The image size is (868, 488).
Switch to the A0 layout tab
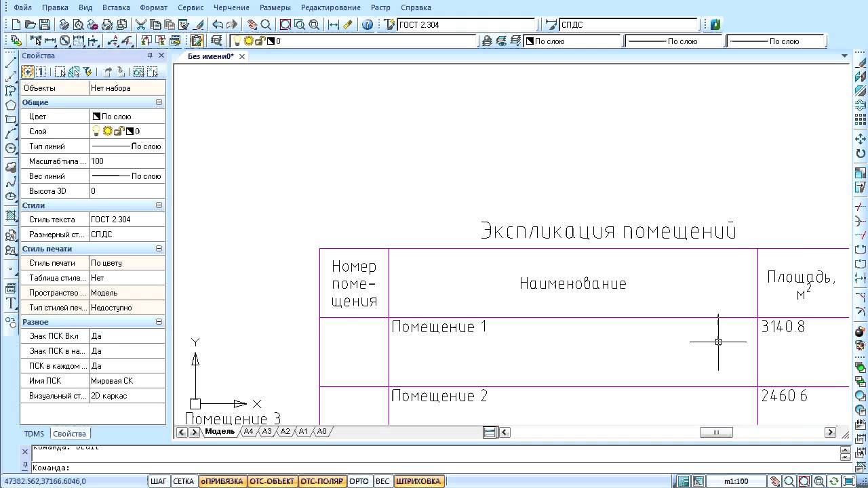[322, 432]
